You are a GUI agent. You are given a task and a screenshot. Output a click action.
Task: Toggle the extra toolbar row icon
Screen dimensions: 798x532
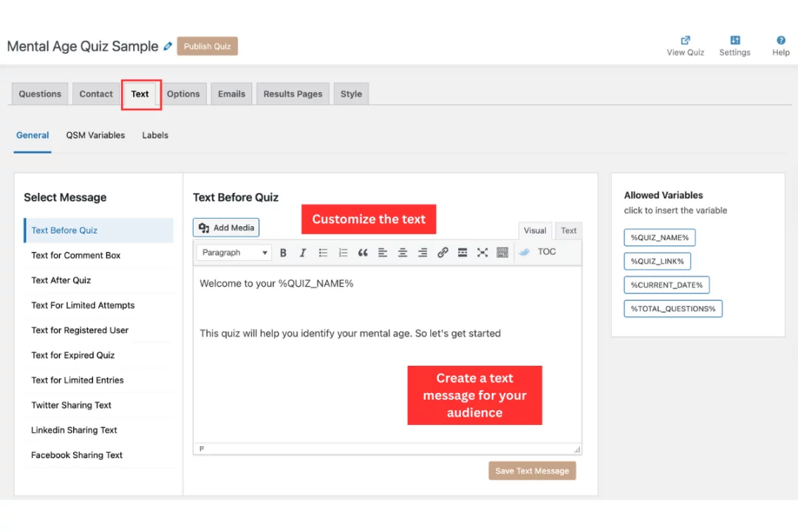click(502, 253)
